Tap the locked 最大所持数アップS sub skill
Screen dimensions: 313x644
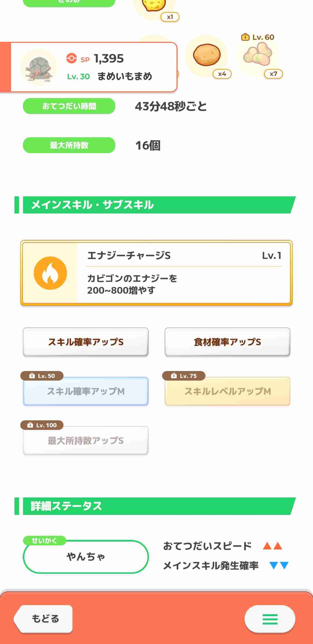pyautogui.click(x=86, y=441)
